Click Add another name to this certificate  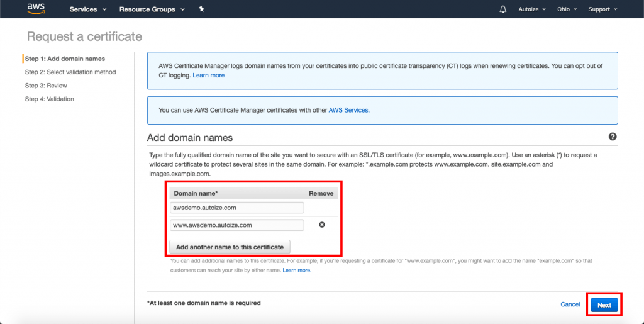coord(230,247)
